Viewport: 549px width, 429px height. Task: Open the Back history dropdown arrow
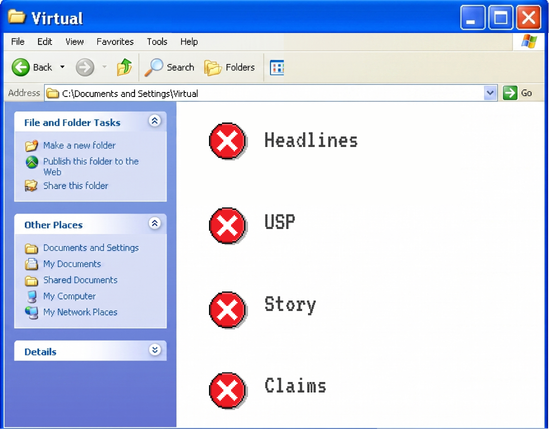click(x=62, y=67)
